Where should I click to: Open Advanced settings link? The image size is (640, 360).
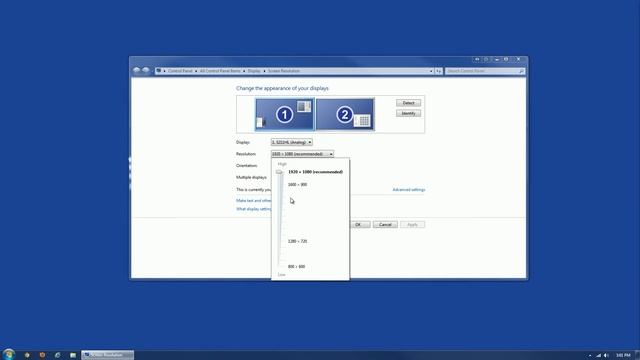pyautogui.click(x=409, y=190)
